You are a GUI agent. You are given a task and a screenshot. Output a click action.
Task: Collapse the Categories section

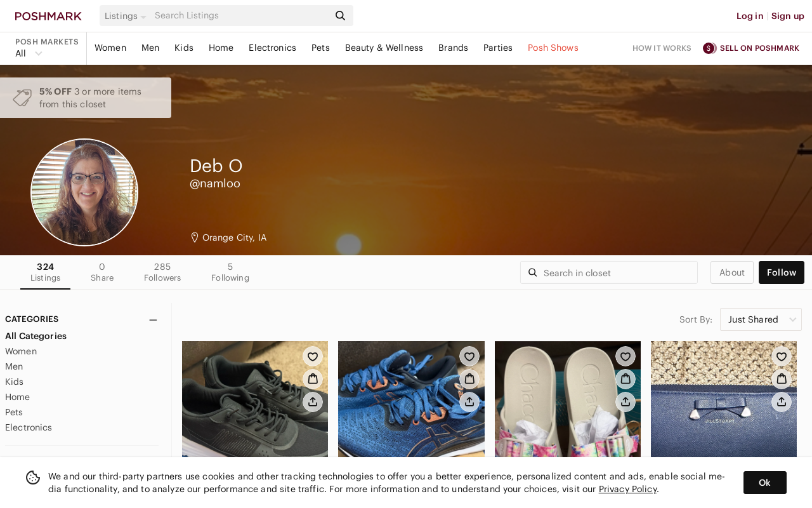pyautogui.click(x=153, y=320)
